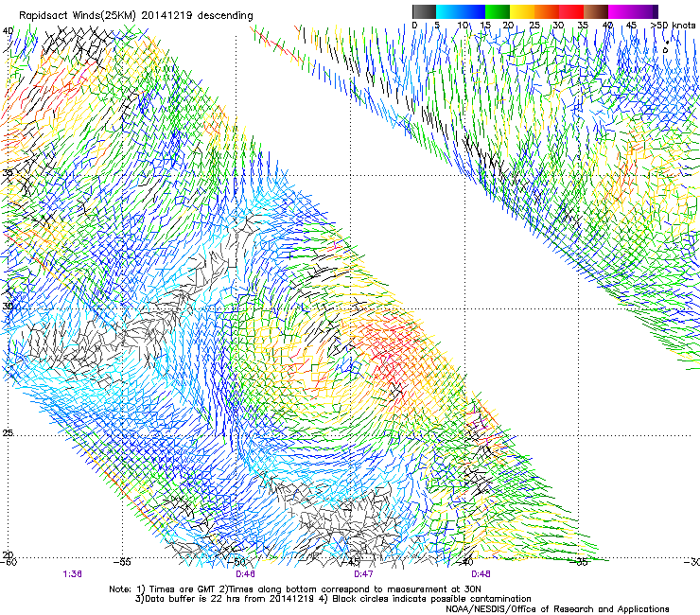Click the legend scale value '10'

pyautogui.click(x=463, y=26)
